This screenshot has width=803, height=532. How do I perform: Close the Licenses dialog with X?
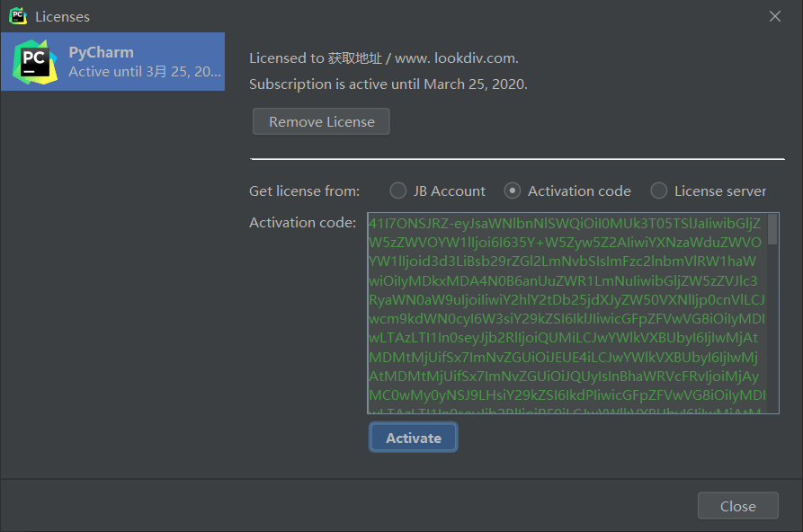(775, 16)
